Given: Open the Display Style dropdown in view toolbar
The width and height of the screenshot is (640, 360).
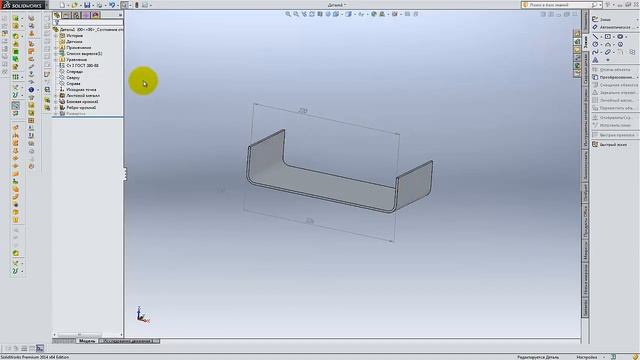Looking at the screenshot, I should pyautogui.click(x=355, y=14).
